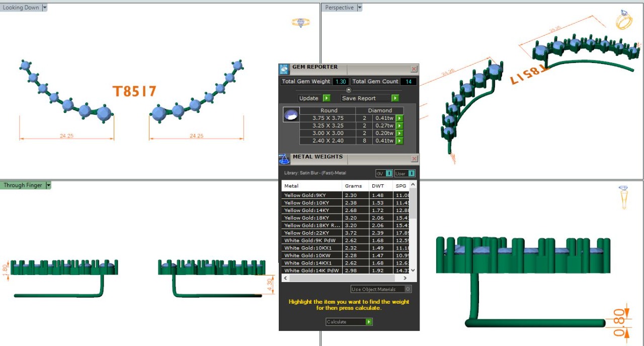
Task: Select the Yellow Gold:14KY metal row
Action: [x=307, y=211]
